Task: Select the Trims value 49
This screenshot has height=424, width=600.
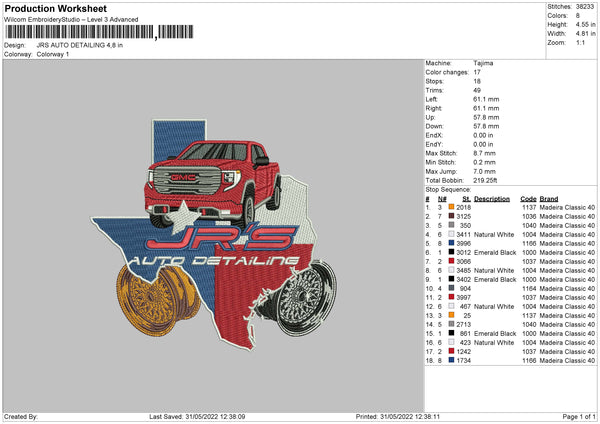Action: click(477, 90)
